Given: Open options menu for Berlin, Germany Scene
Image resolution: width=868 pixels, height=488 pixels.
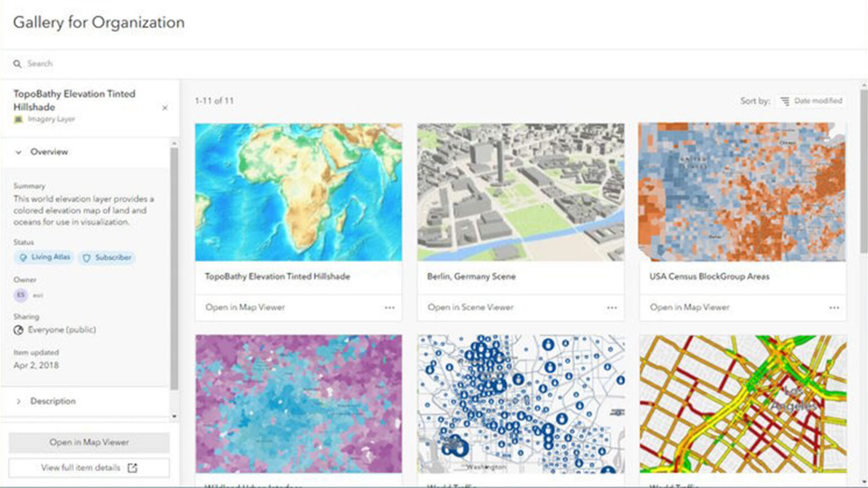Looking at the screenshot, I should (x=613, y=307).
